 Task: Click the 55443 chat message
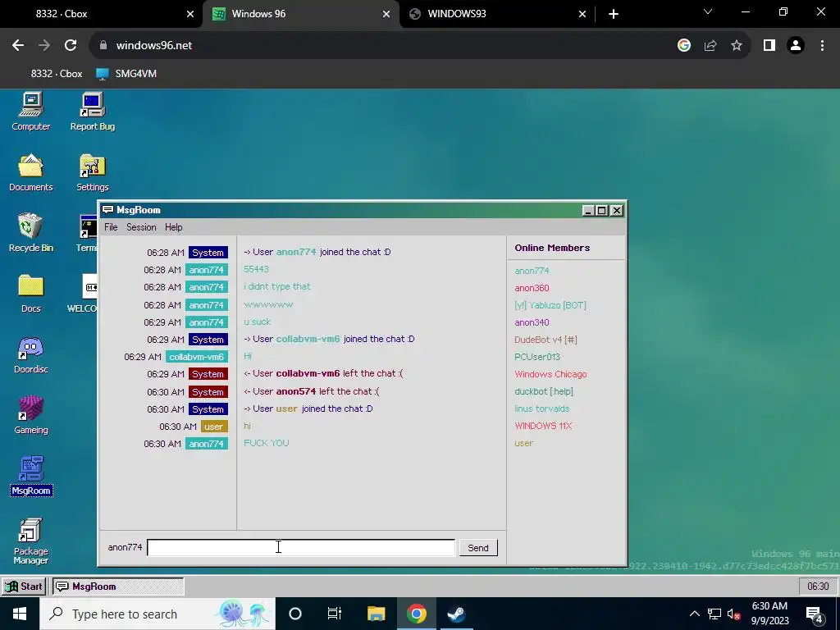pyautogui.click(x=256, y=269)
